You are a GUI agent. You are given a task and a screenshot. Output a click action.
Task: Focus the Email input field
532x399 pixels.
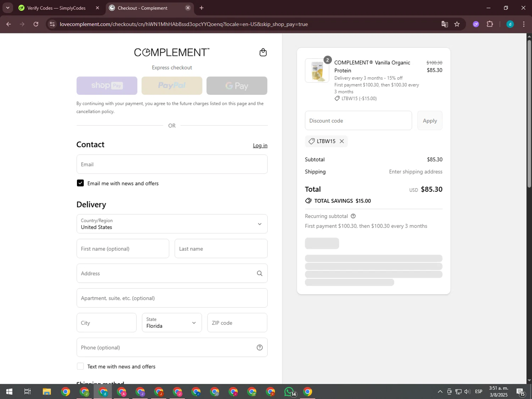172,164
